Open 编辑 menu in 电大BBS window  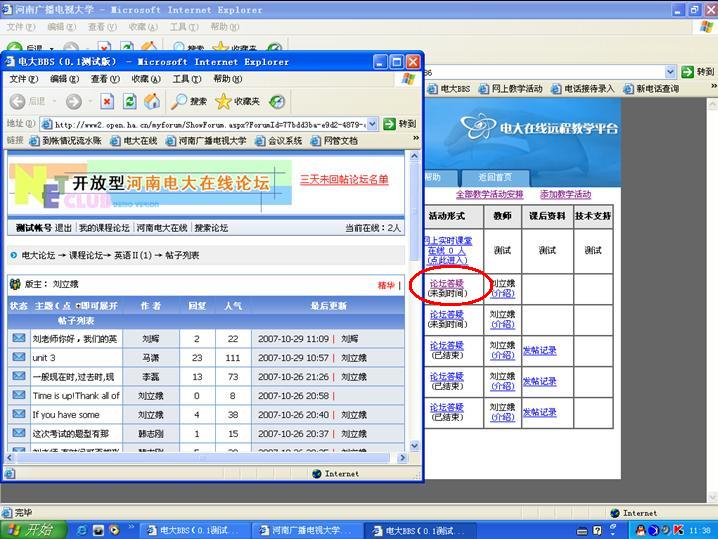pyautogui.click(x=64, y=79)
